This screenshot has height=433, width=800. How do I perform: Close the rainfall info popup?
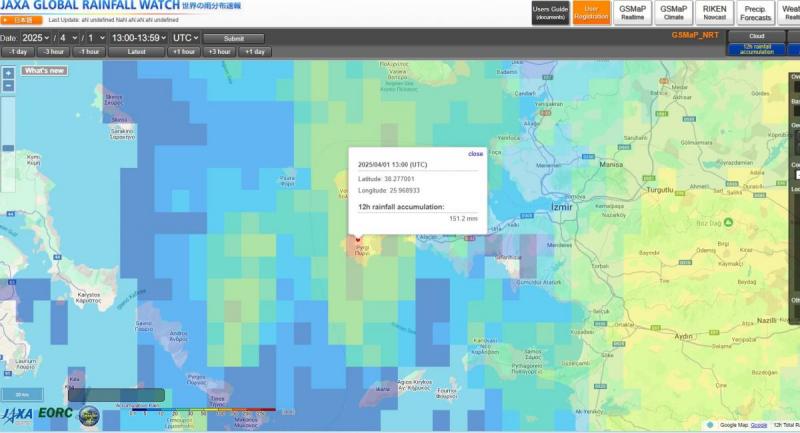(x=476, y=154)
